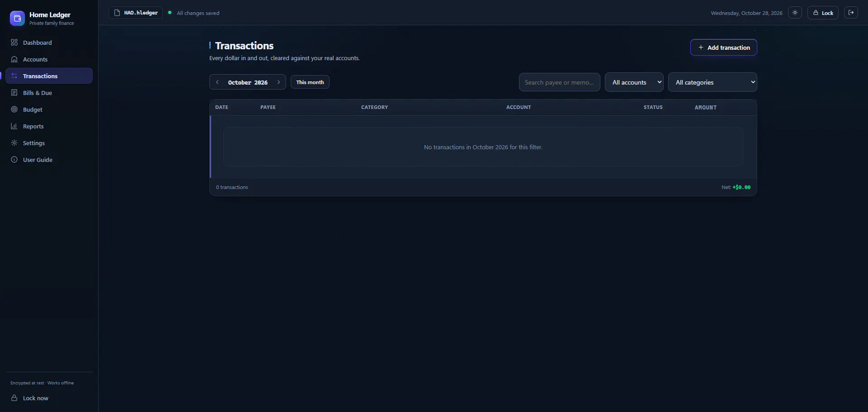Open the Transactions page in sidebar

[x=49, y=76]
